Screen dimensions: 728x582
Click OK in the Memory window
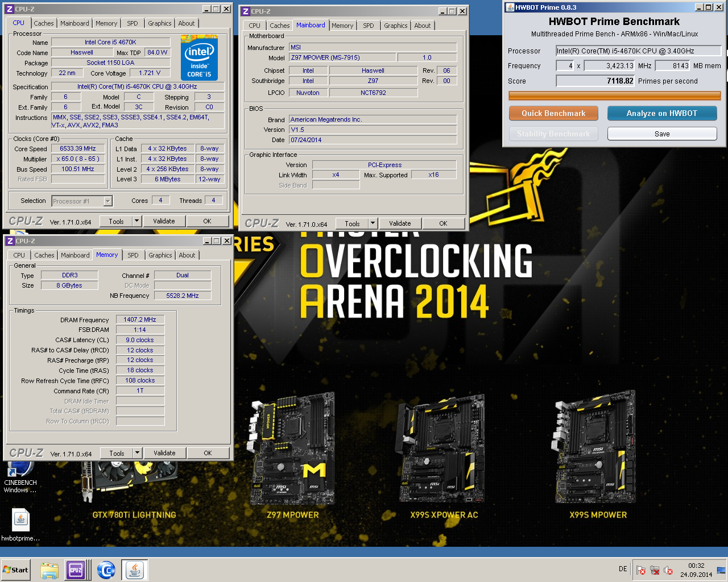[208, 453]
